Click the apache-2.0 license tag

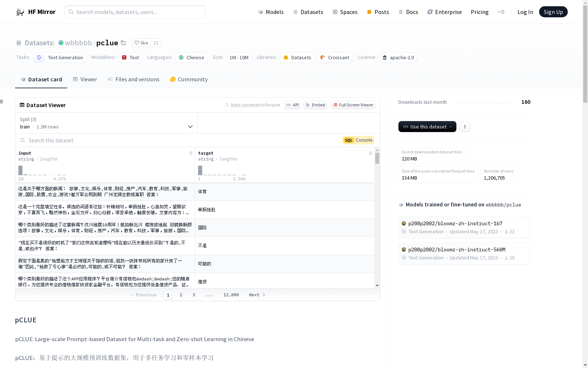tap(398, 57)
